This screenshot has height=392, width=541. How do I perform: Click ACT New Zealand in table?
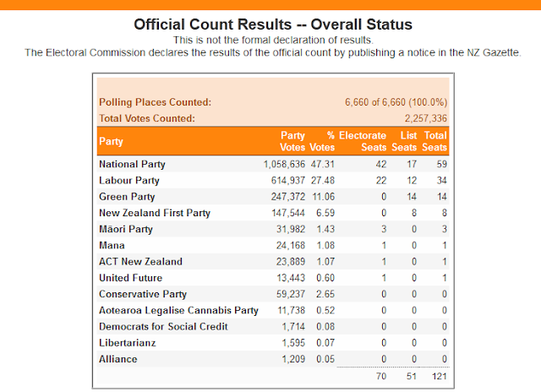click(140, 261)
